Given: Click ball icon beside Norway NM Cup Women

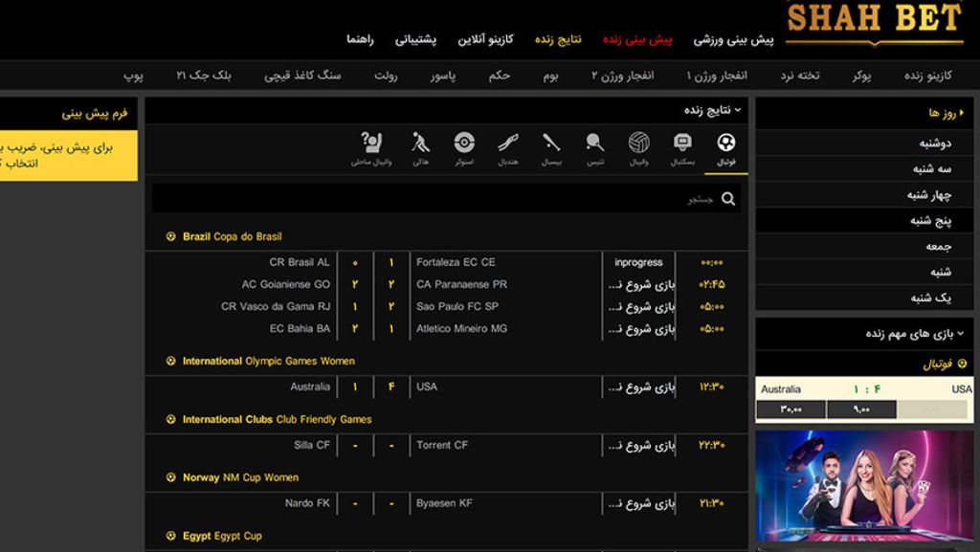Looking at the screenshot, I should click(170, 477).
